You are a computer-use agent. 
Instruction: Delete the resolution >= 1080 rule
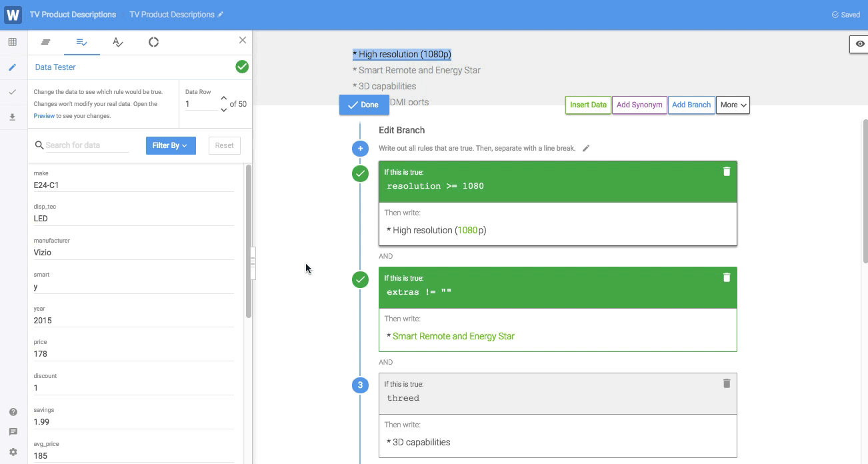point(727,171)
